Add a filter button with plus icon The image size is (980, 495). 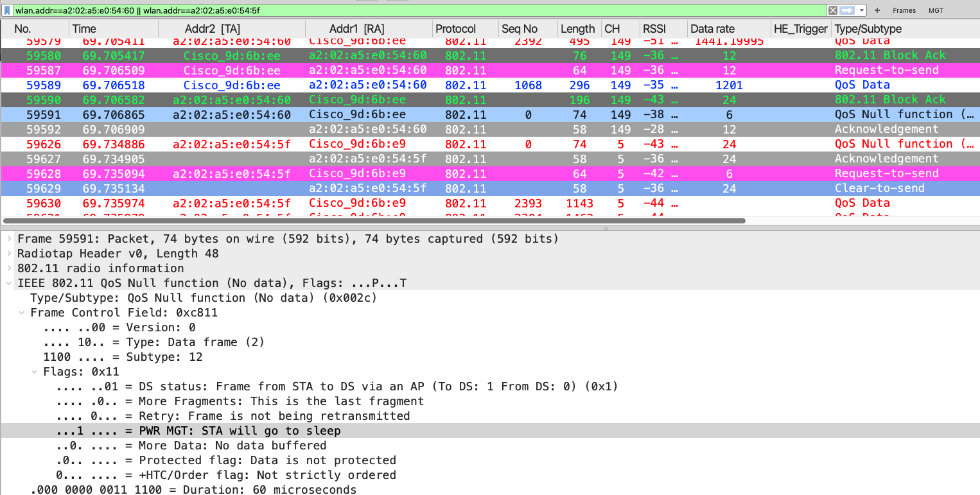point(877,10)
